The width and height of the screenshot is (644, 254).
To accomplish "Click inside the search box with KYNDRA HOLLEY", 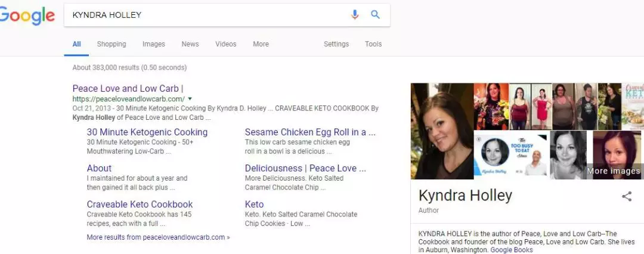I will [205, 16].
